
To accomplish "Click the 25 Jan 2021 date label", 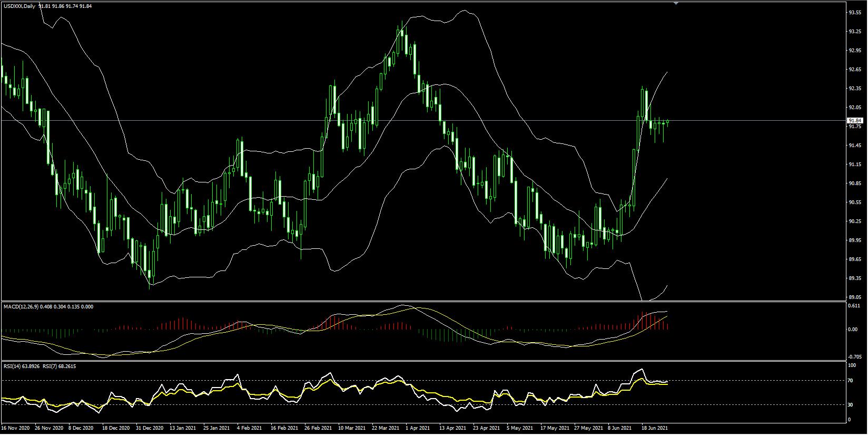I will click(x=216, y=428).
